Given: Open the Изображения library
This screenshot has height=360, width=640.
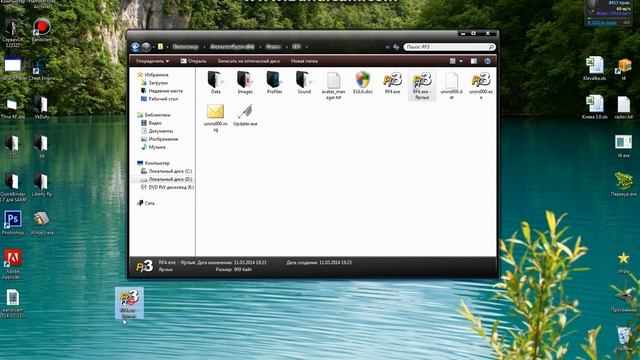Looking at the screenshot, I should pyautogui.click(x=160, y=139).
